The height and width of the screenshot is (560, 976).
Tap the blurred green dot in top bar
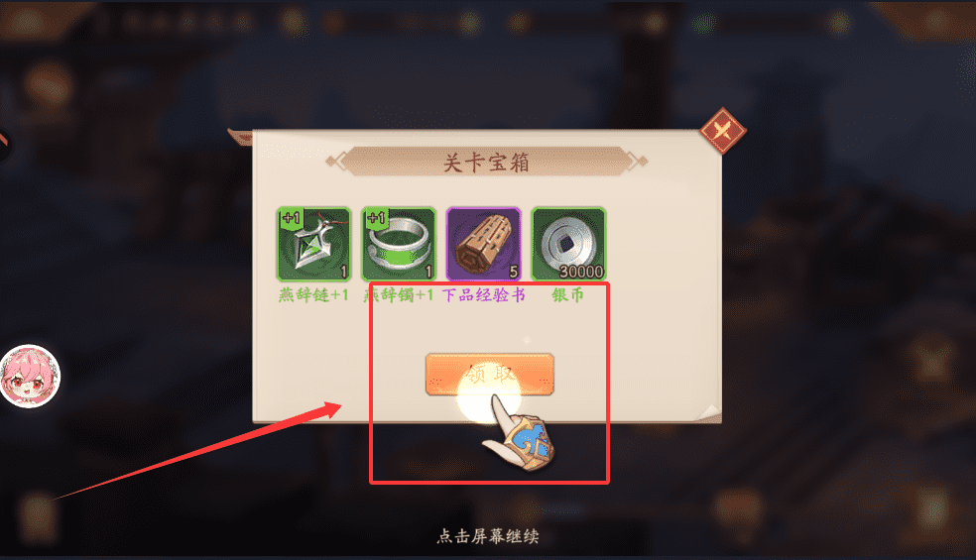coord(704,24)
